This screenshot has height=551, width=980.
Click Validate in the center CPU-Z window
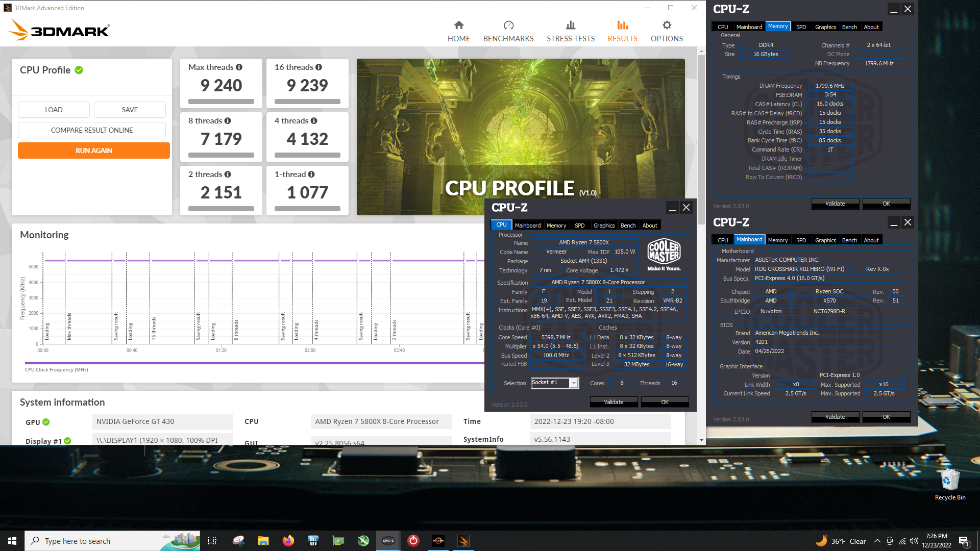point(614,402)
